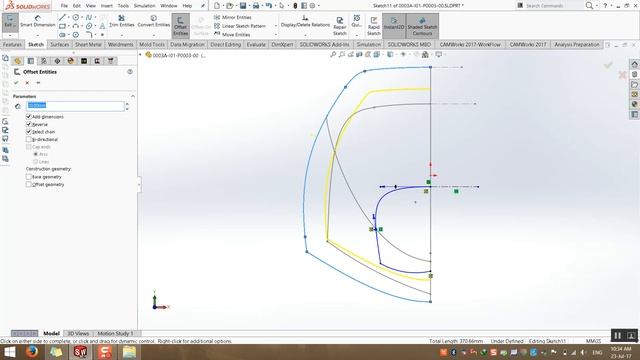
Task: Enable Offset geometry construction checkbox
Action: [x=29, y=184]
